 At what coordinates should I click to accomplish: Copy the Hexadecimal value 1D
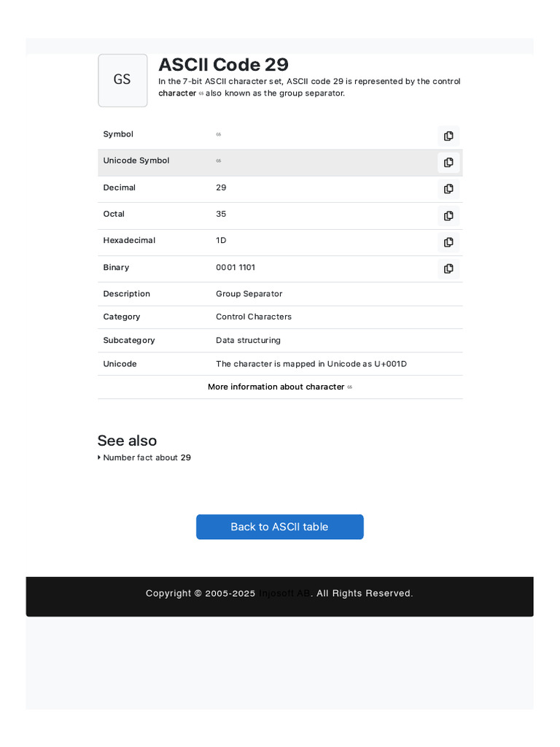point(448,242)
